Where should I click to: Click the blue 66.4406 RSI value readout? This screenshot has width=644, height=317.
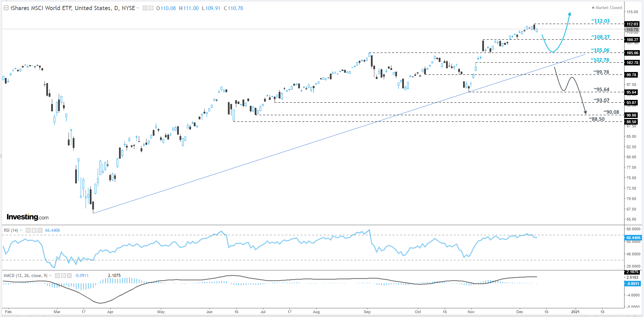pos(51,230)
